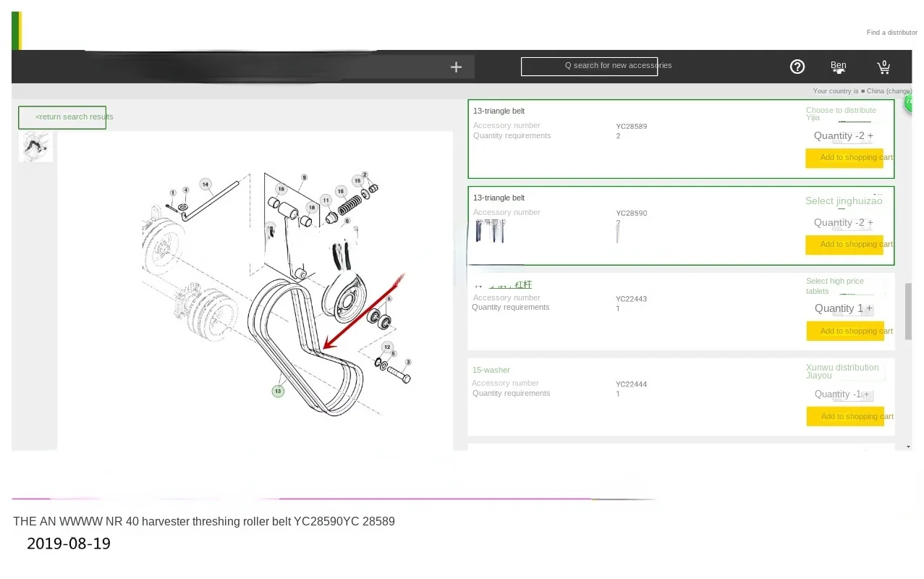924x579 pixels.
Task: Increase quantity for washer YC22444
Action: pyautogui.click(x=866, y=394)
